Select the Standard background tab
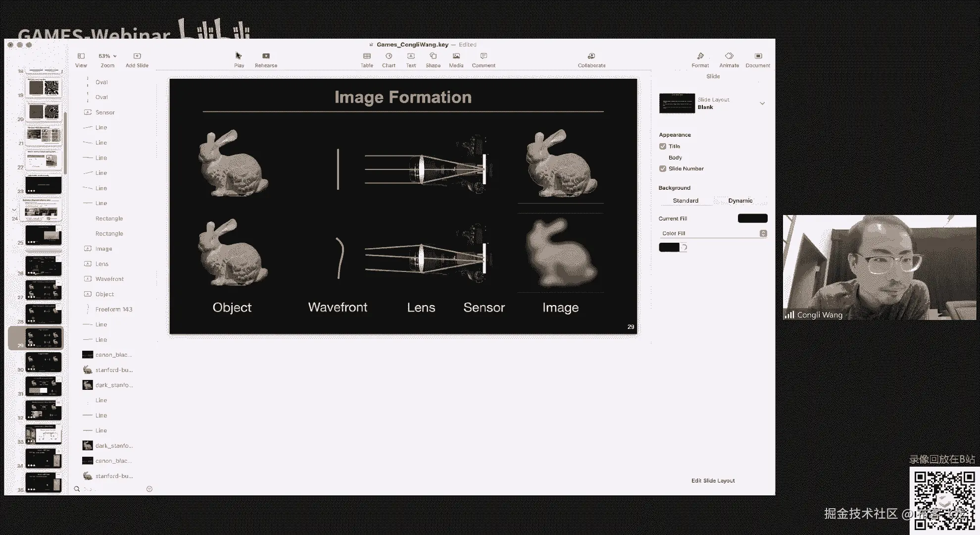This screenshot has width=980, height=535. 686,201
